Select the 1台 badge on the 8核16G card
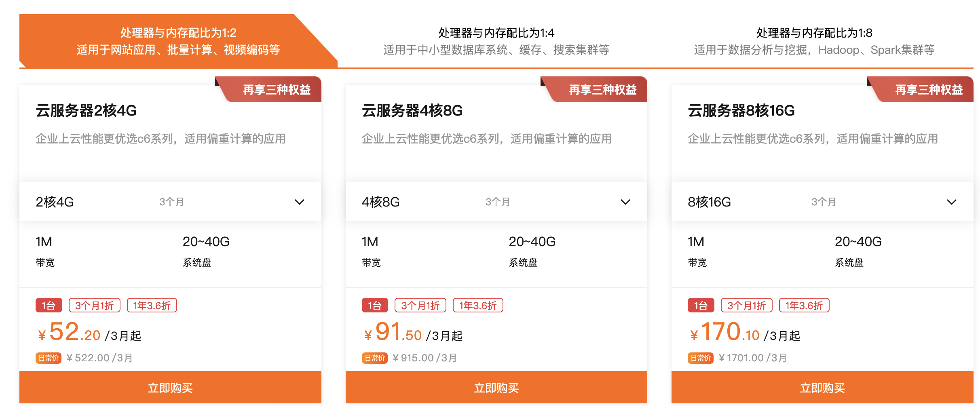The width and height of the screenshot is (980, 409). (701, 306)
